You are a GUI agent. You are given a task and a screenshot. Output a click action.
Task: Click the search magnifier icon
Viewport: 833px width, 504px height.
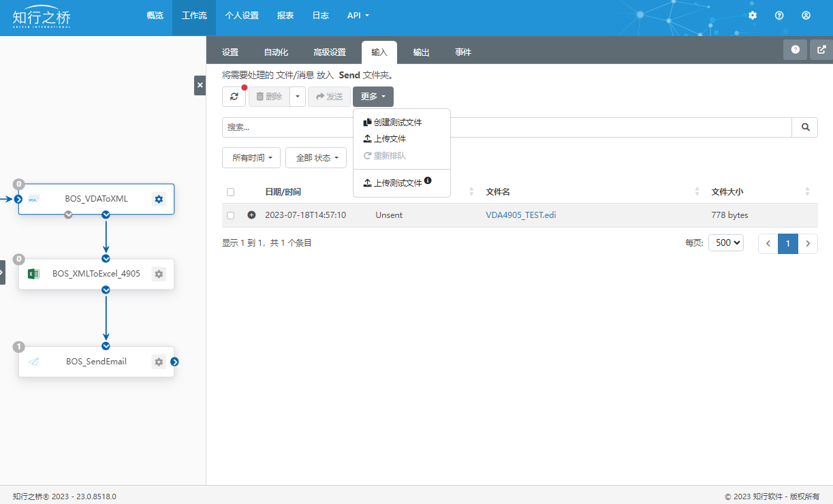pos(805,127)
